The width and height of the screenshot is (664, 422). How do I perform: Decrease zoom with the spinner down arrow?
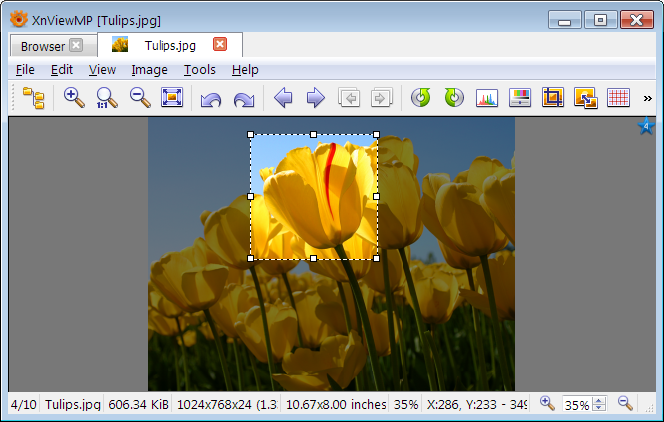[x=599, y=408]
